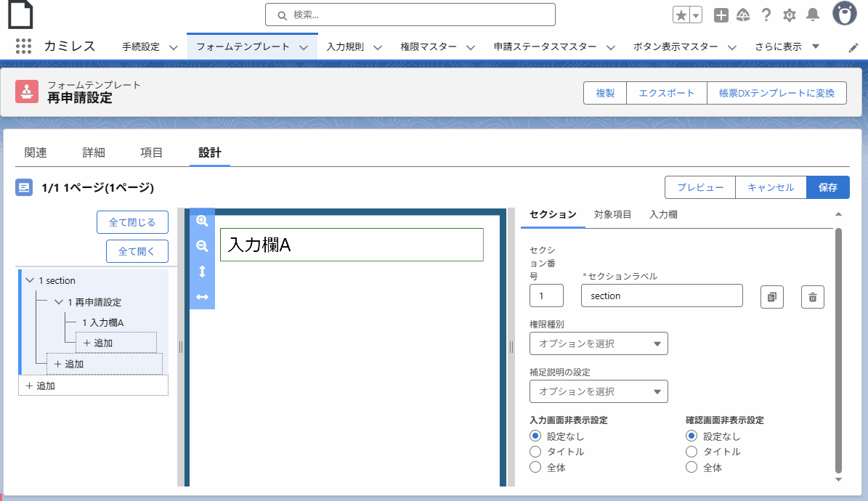Image resolution: width=868 pixels, height=501 pixels.
Task: Select タイトル under 確認画面非表示設定
Action: [691, 452]
